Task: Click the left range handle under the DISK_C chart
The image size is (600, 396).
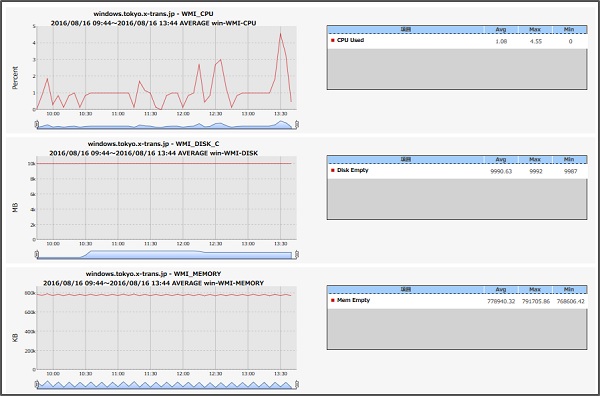Action: click(x=37, y=254)
